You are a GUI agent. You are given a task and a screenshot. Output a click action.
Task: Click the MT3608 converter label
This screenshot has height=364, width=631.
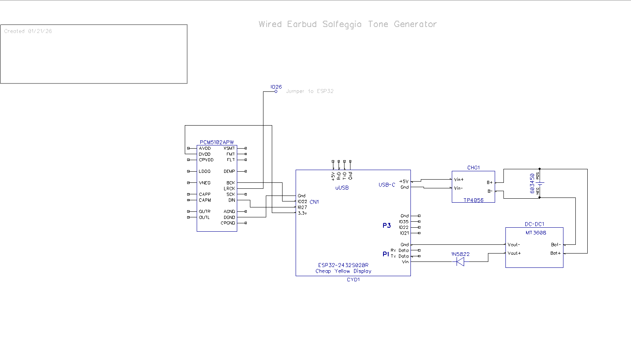pos(536,233)
